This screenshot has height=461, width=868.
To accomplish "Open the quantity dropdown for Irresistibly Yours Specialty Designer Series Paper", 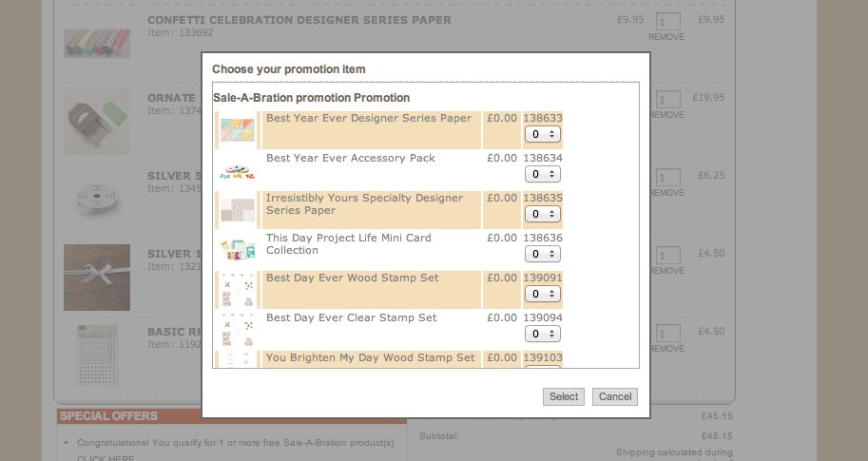I will 543,214.
